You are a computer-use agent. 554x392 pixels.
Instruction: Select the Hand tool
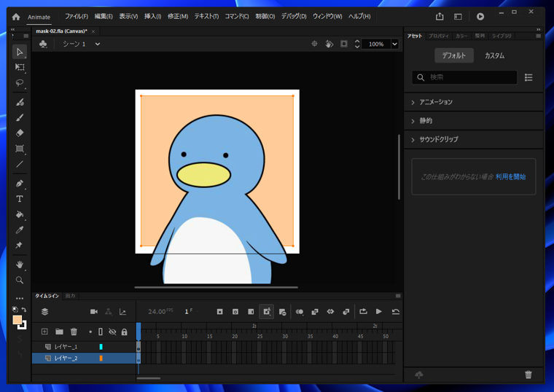(20, 264)
